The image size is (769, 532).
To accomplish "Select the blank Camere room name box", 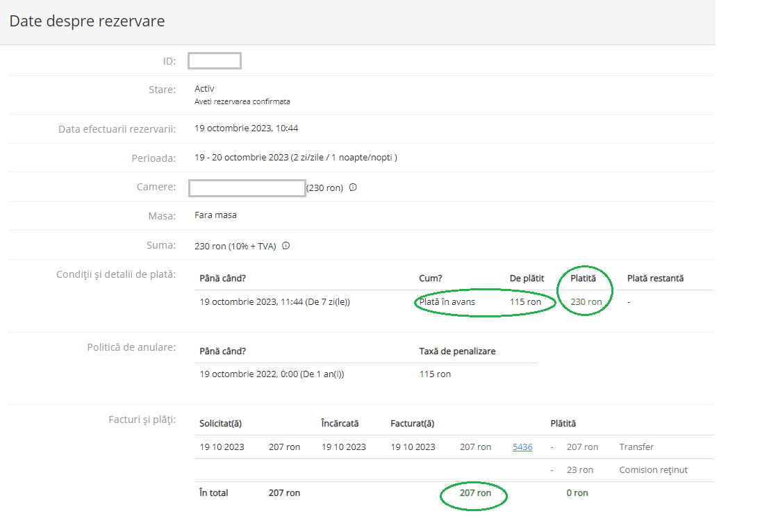I will (x=247, y=188).
